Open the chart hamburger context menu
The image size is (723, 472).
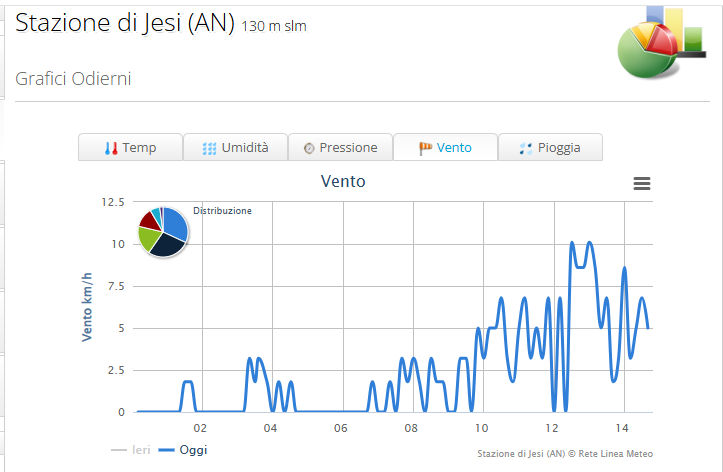point(642,183)
